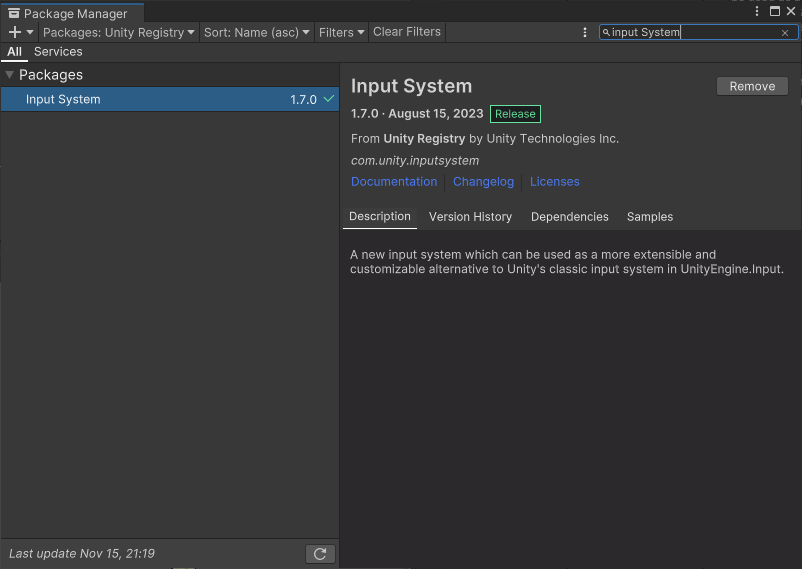Click the Clear Filters button
The width and height of the screenshot is (802, 569).
click(407, 32)
